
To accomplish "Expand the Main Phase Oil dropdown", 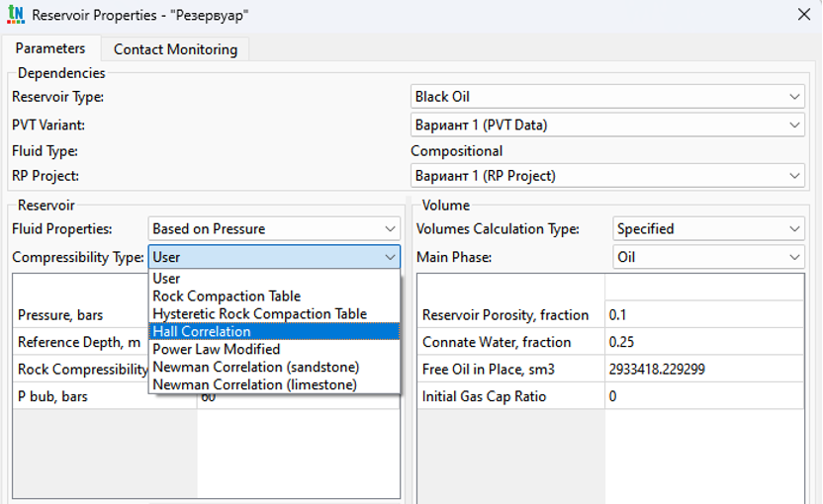I will (x=708, y=257).
